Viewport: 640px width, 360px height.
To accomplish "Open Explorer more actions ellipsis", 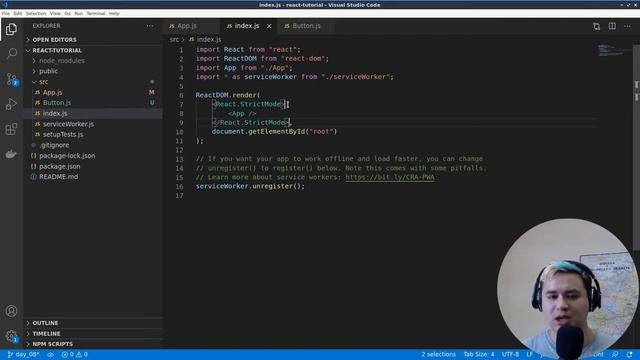I will [150, 26].
